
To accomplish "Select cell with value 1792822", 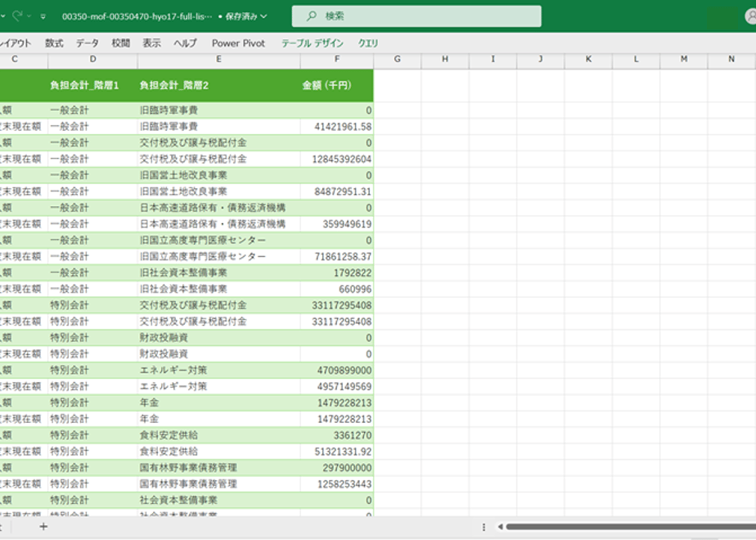I will (x=336, y=273).
